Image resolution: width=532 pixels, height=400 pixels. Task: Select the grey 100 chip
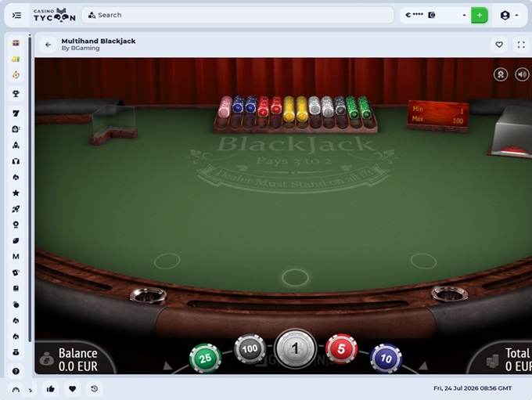(x=250, y=349)
